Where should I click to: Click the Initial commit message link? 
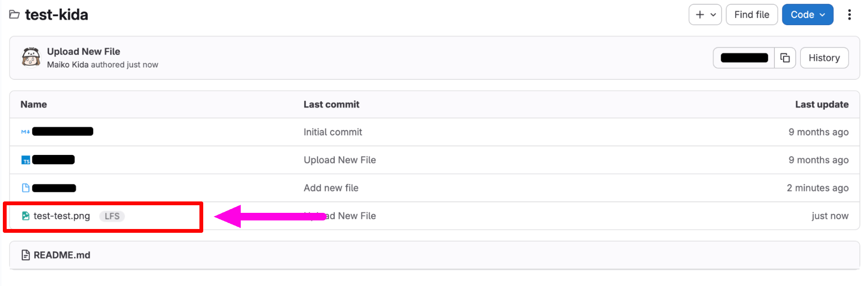coord(332,132)
